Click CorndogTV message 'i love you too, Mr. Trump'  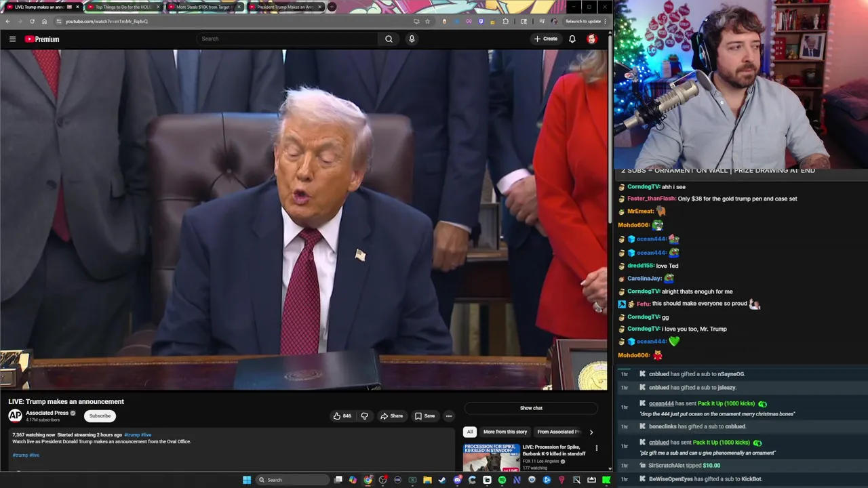(694, 329)
